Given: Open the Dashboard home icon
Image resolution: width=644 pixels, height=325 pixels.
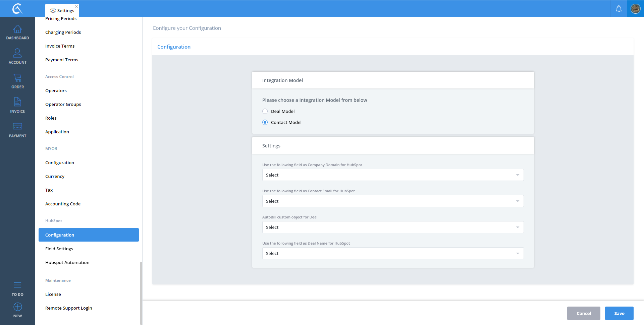Looking at the screenshot, I should pyautogui.click(x=17, y=30).
